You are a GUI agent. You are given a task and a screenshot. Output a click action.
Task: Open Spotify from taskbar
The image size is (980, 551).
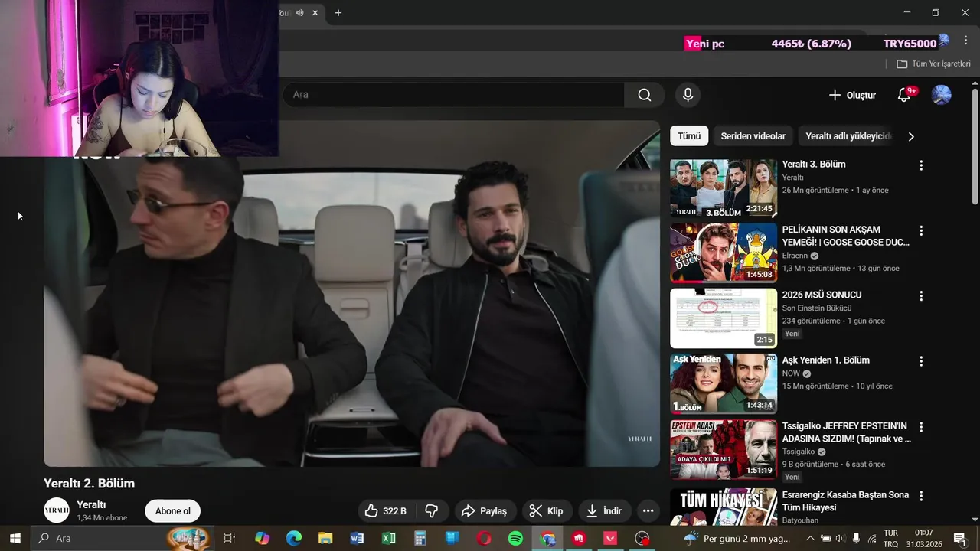point(515,538)
